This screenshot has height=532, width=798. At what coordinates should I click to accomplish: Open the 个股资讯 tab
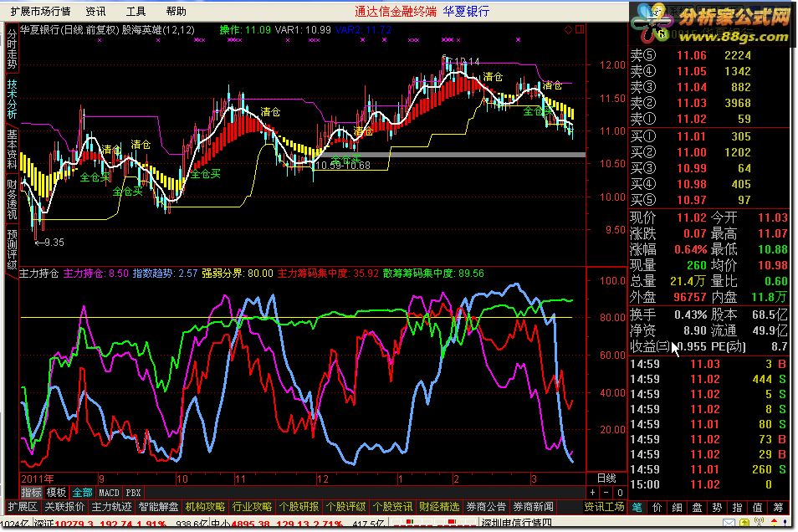(392, 507)
